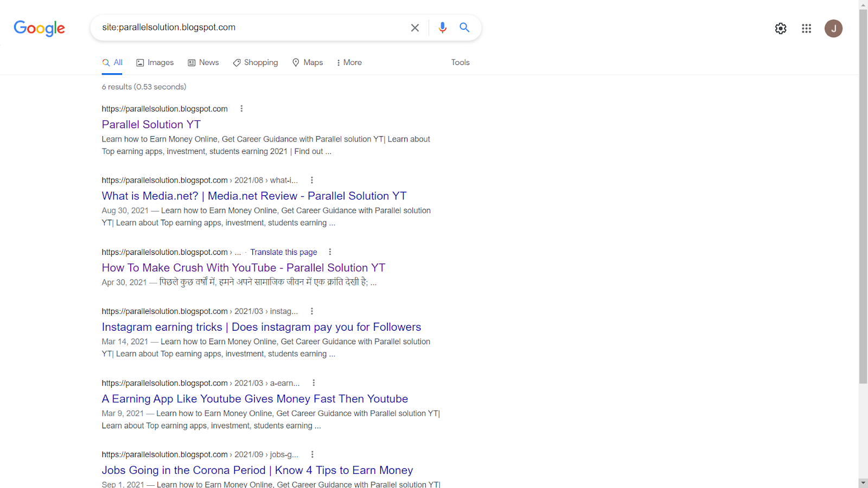Expand the More search options menu

point(349,62)
